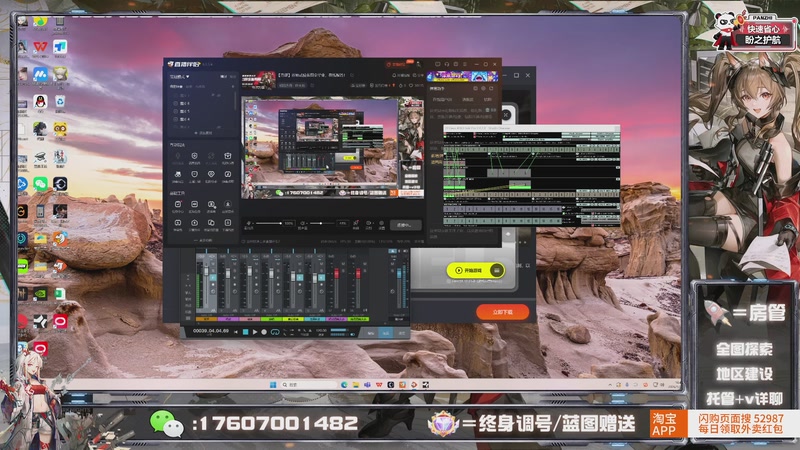Click the microphone icon beside volume slider
Screen dimensions: 800x450
pyautogui.click(x=249, y=223)
